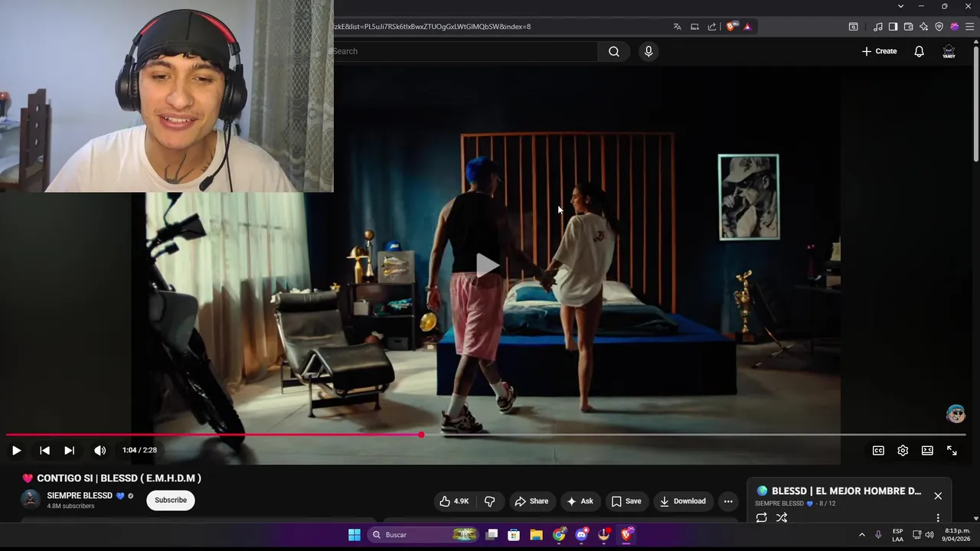Toggle closed captions CC button
This screenshot has width=980, height=551.
(x=878, y=451)
